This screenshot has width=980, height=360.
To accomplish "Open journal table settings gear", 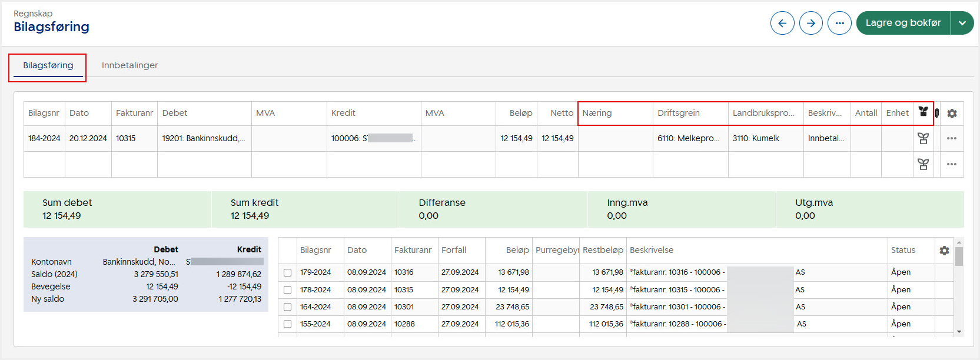I will coord(952,114).
